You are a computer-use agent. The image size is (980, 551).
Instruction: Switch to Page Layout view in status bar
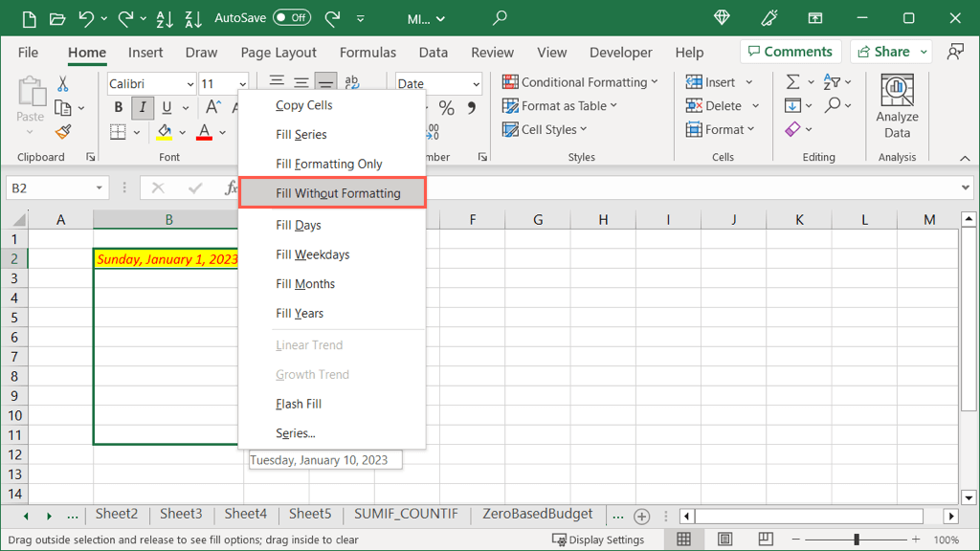(x=724, y=540)
